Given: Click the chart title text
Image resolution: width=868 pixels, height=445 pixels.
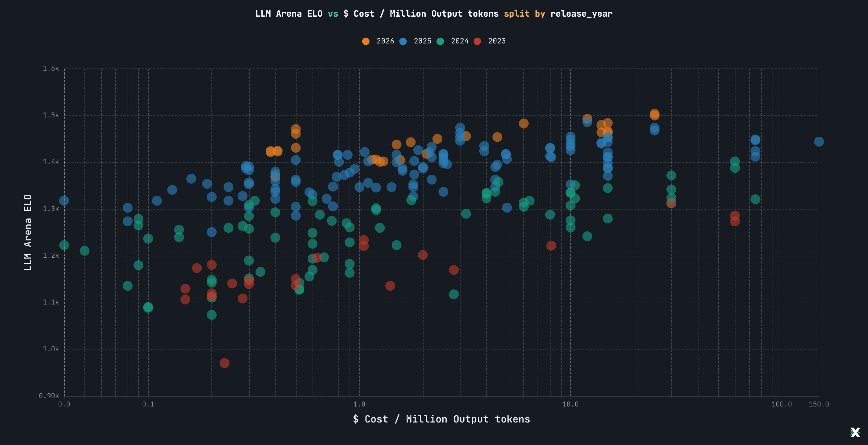Looking at the screenshot, I should click(434, 14).
